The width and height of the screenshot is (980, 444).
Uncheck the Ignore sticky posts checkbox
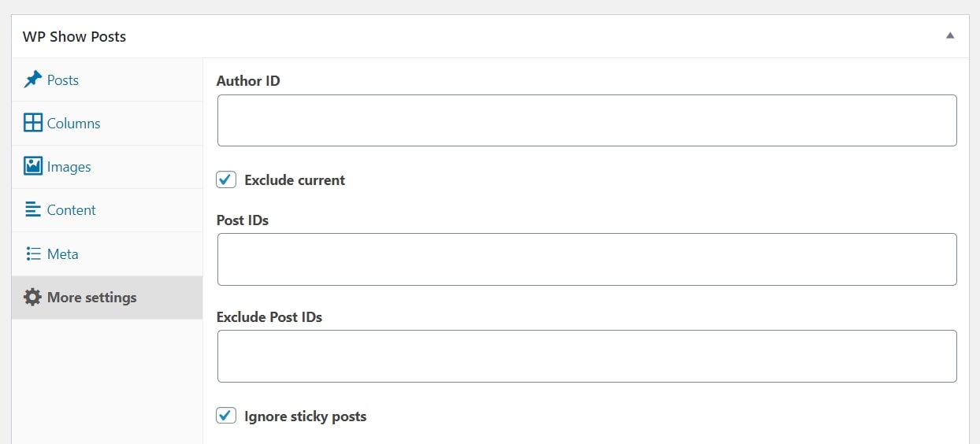coord(226,416)
